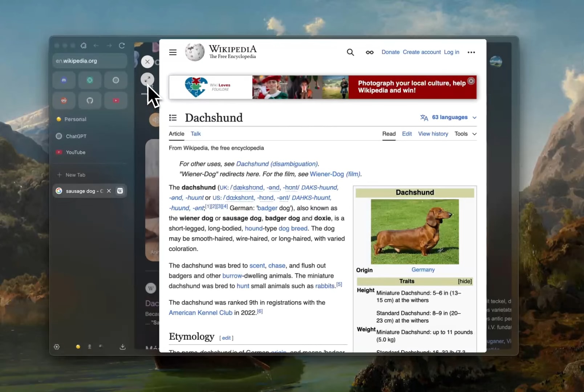Open Wikipedia's hamburger main menu
Viewport: 584px width, 392px height.
(173, 52)
